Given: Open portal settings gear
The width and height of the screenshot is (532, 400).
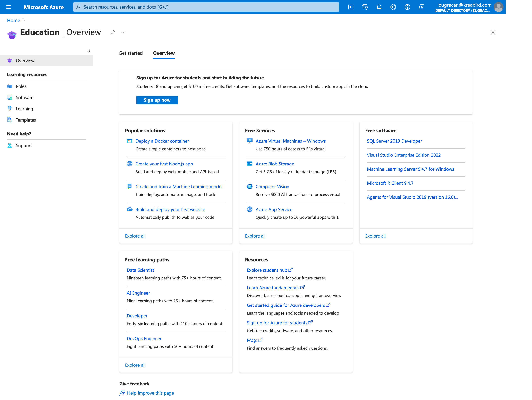Looking at the screenshot, I should click(x=393, y=7).
